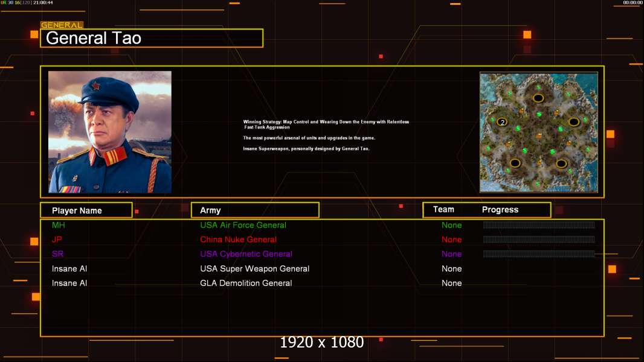The image size is (644, 362).
Task: Pick the southeast empty start position circle
Action: [561, 164]
